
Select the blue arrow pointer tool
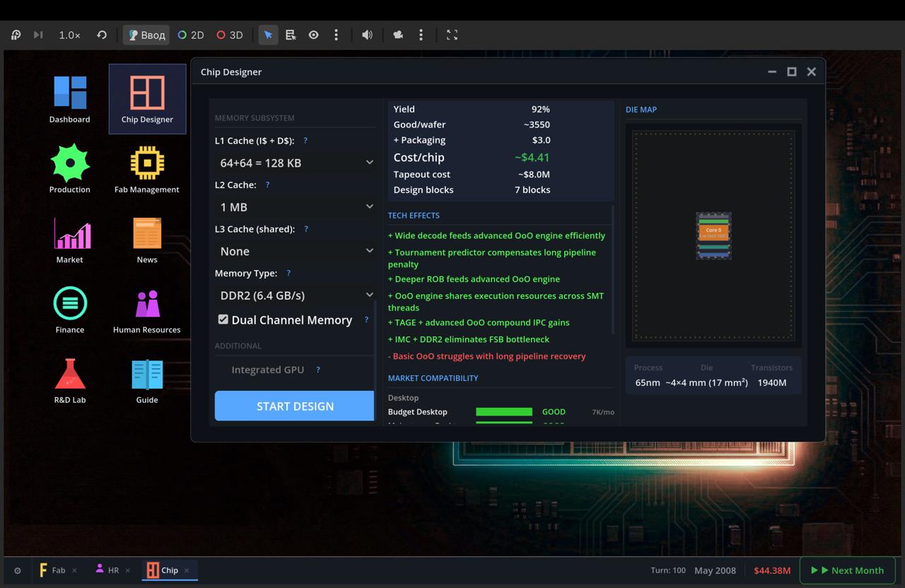pyautogui.click(x=268, y=35)
